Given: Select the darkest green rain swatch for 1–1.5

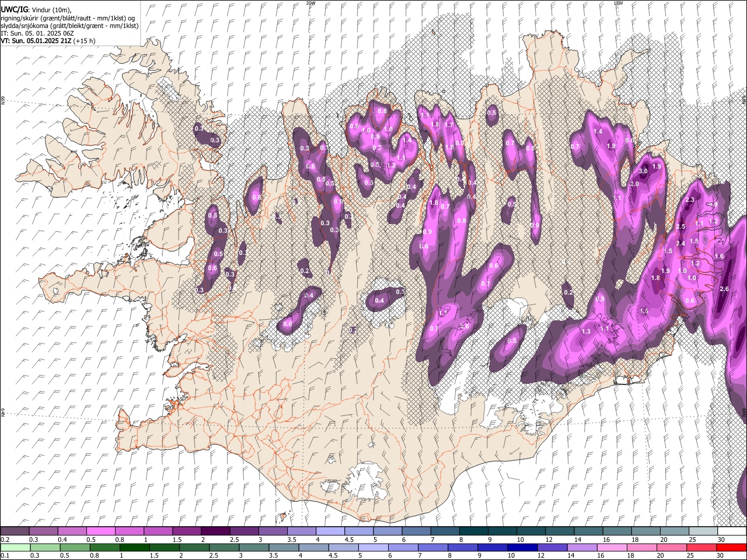Looking at the screenshot, I should (x=135, y=548).
